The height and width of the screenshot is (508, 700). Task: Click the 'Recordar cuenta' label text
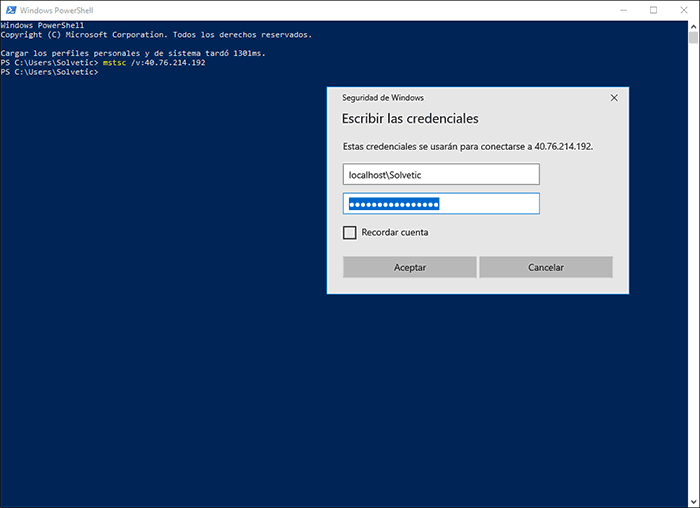pos(395,233)
